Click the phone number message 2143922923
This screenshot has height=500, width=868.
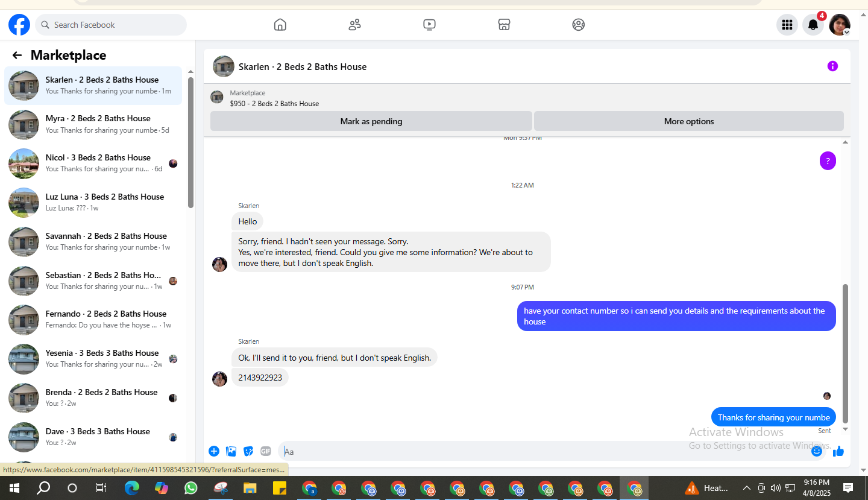coord(260,378)
